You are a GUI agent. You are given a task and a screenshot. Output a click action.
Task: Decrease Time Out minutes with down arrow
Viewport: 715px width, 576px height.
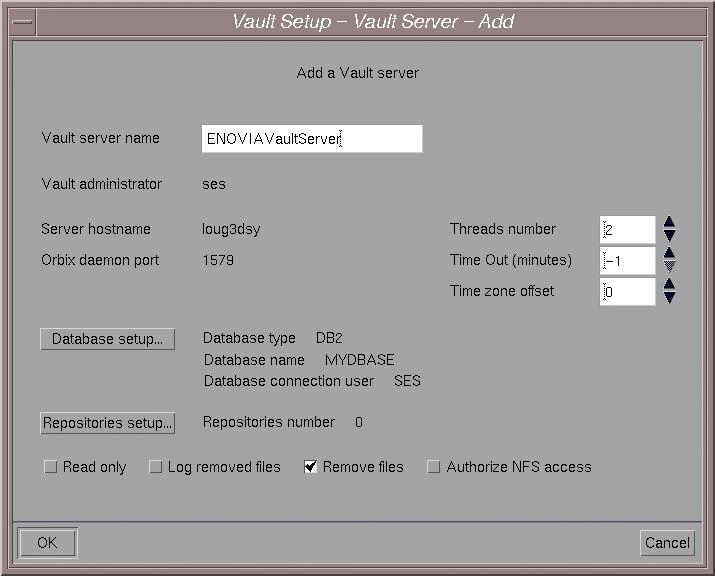(x=670, y=267)
